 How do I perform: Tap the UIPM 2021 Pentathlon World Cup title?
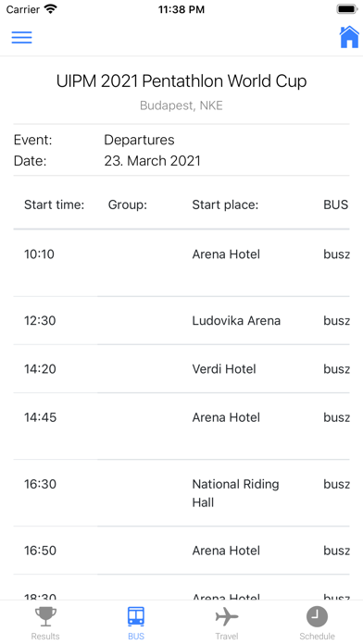click(x=181, y=81)
